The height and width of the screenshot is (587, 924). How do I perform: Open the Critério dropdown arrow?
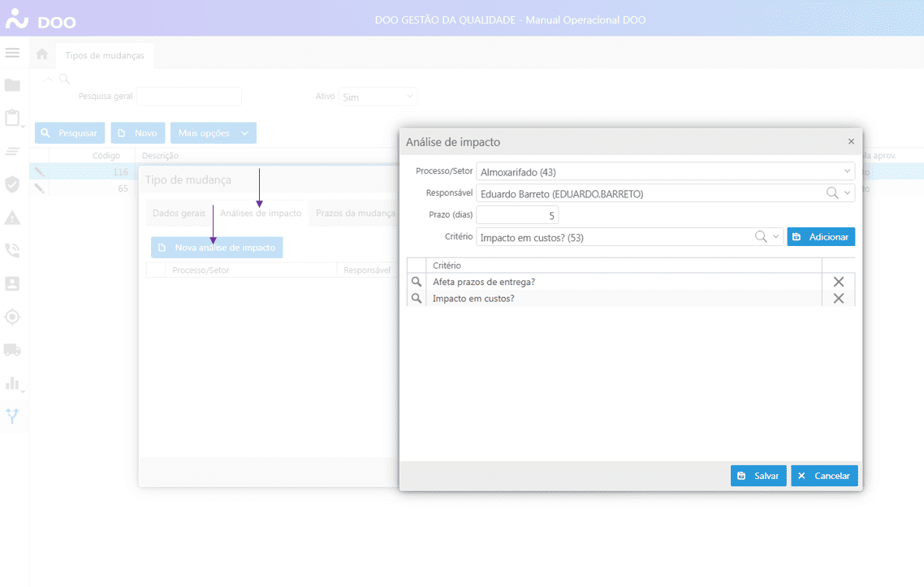pyautogui.click(x=776, y=237)
